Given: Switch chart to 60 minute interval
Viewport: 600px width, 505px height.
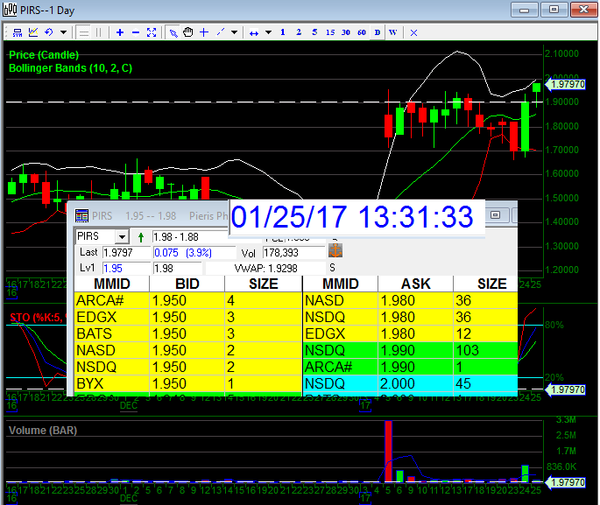Looking at the screenshot, I should click(361, 32).
